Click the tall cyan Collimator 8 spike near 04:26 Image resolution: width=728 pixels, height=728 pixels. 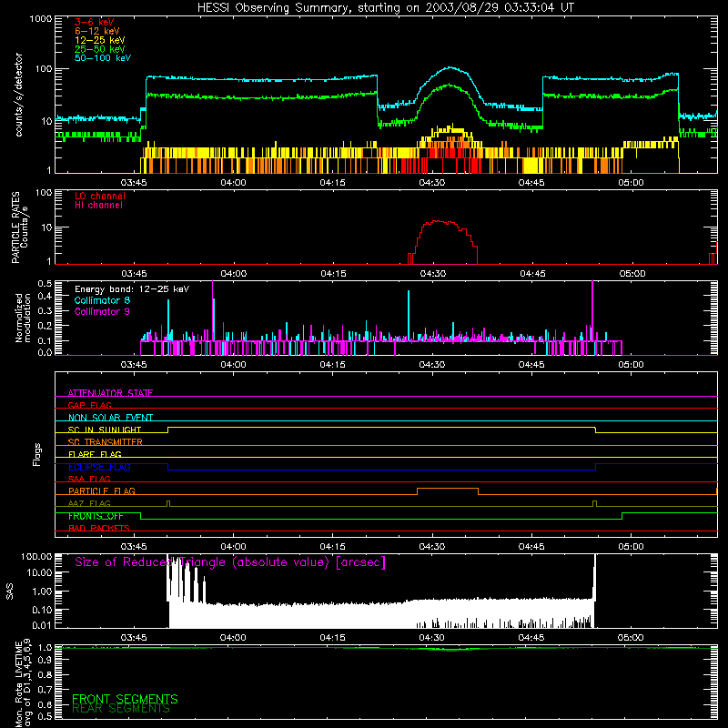click(x=409, y=316)
